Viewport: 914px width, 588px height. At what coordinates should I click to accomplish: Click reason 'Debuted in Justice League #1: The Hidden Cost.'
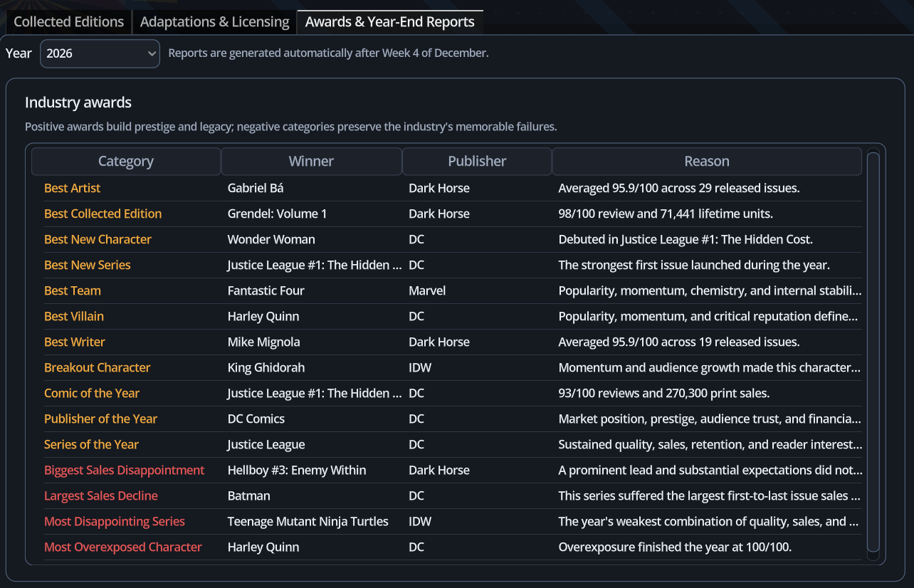[x=685, y=240]
